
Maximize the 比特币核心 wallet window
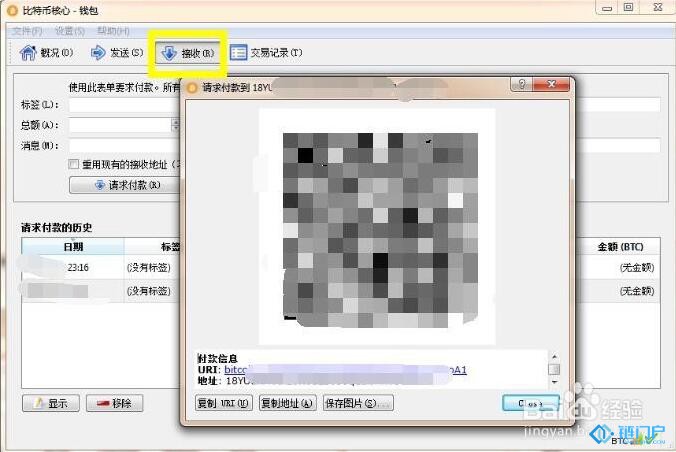[629, 7]
